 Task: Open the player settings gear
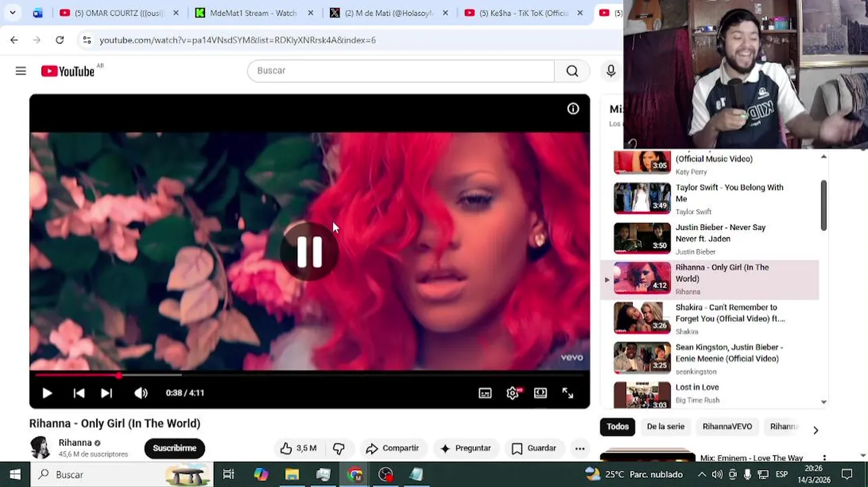coord(513,393)
